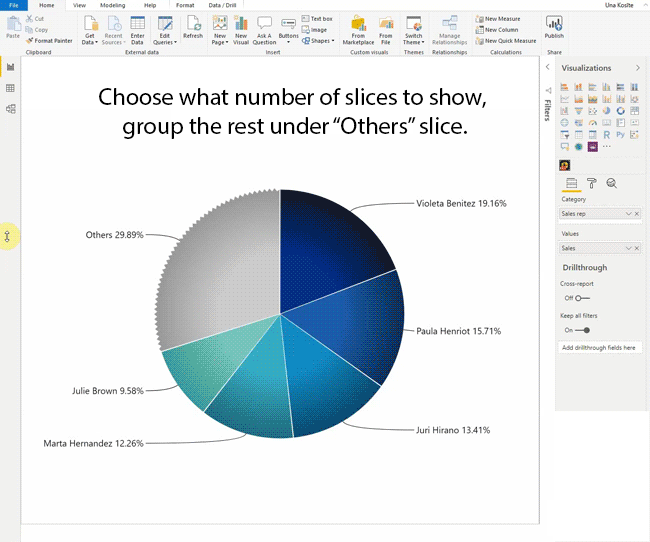Image resolution: width=650 pixels, height=542 pixels.
Task: Select the stacked bar chart visual
Action: pyautogui.click(x=564, y=87)
